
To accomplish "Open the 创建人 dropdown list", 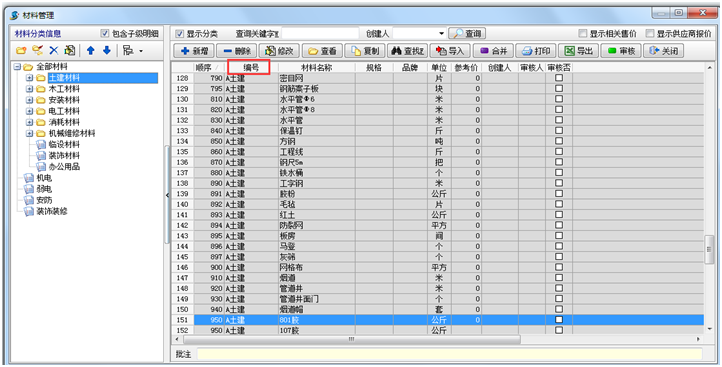I will click(441, 34).
